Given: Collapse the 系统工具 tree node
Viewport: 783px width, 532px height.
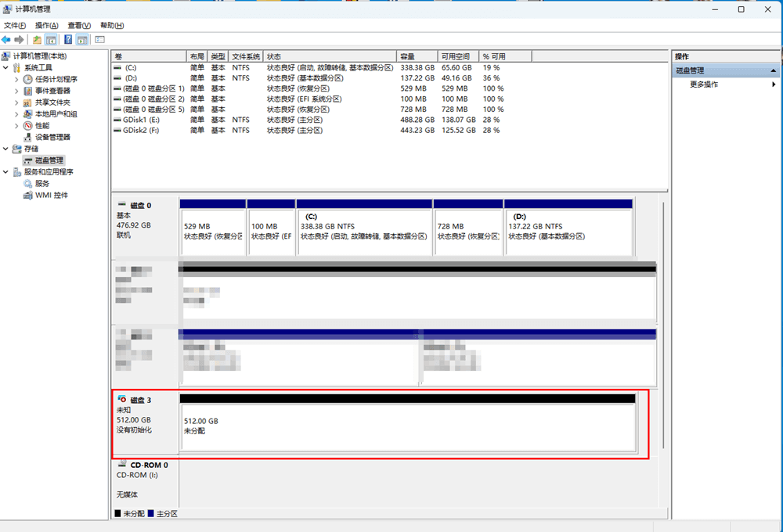Looking at the screenshot, I should 6,68.
